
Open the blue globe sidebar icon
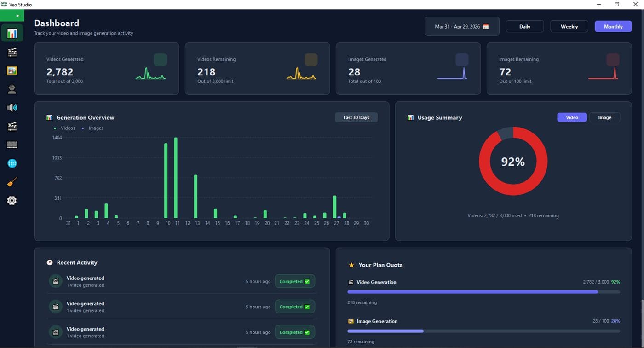coord(12,163)
